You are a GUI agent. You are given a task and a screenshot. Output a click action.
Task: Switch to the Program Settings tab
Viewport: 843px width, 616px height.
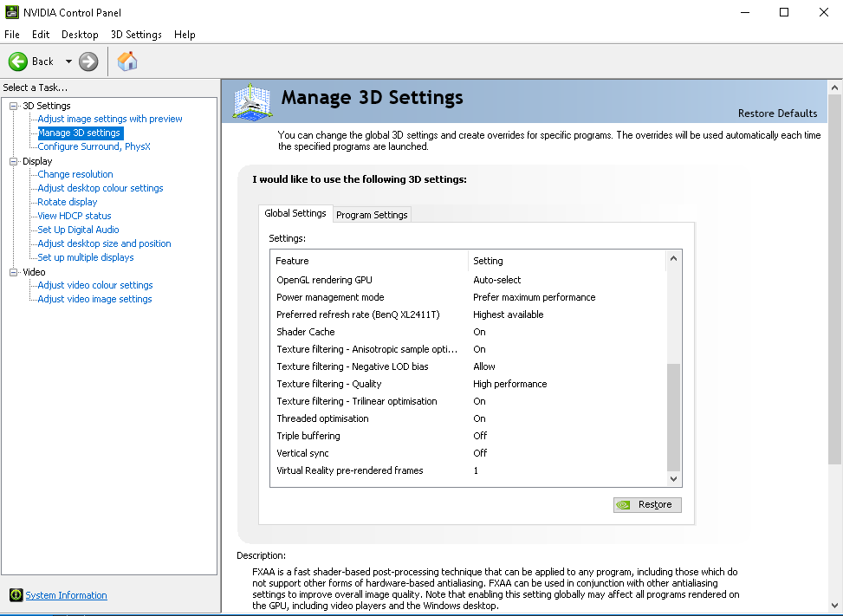click(372, 215)
